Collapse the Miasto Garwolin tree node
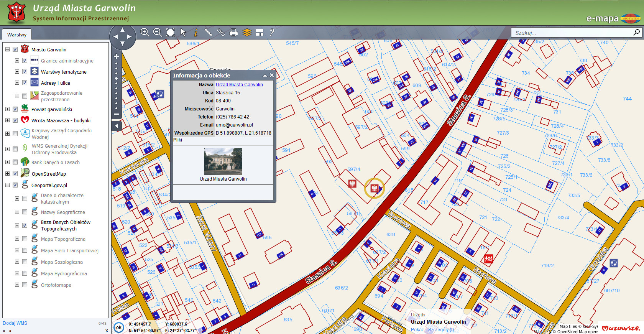 (x=7, y=49)
